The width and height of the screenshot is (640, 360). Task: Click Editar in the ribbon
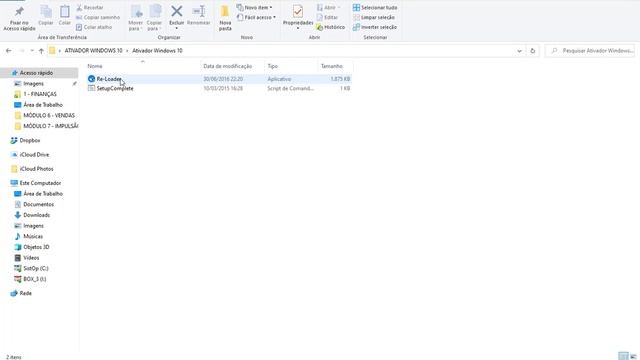tap(327, 17)
